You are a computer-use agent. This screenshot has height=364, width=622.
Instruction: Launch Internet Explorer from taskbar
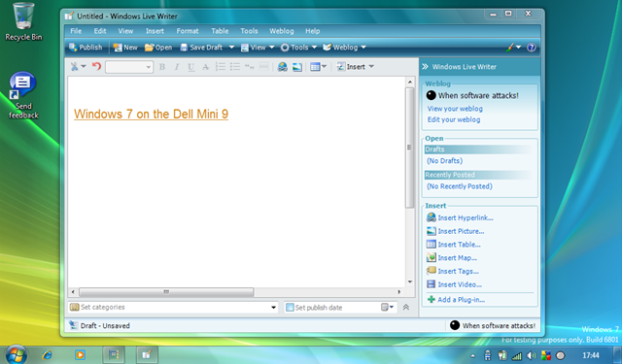click(x=48, y=354)
